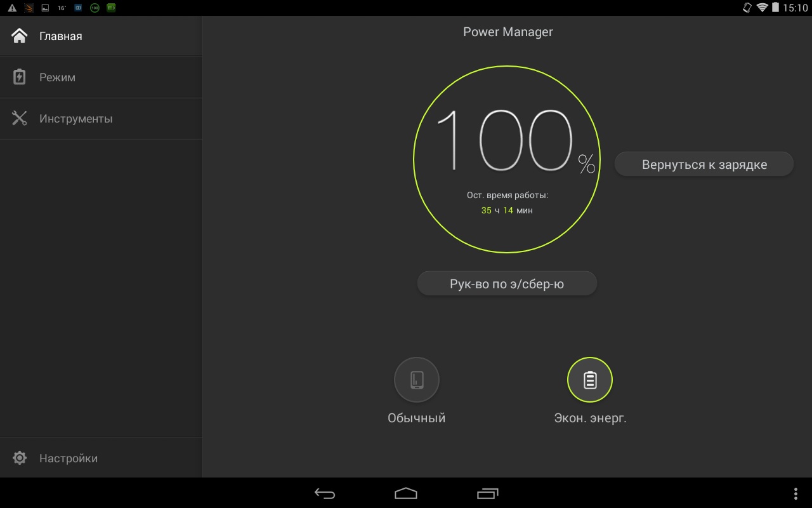Tap the 15:10 clock in status bar

(x=795, y=8)
